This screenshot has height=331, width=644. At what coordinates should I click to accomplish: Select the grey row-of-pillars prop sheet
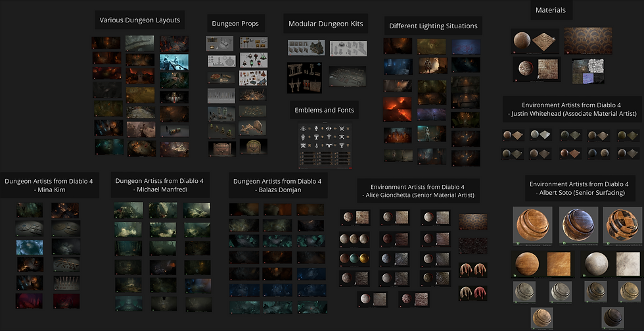221,96
